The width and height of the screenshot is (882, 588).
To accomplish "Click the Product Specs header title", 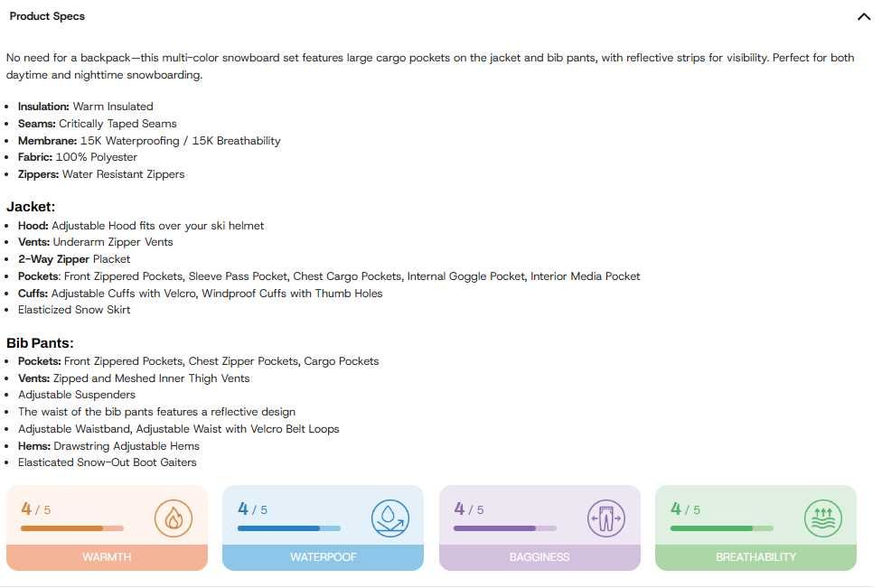I will (47, 16).
